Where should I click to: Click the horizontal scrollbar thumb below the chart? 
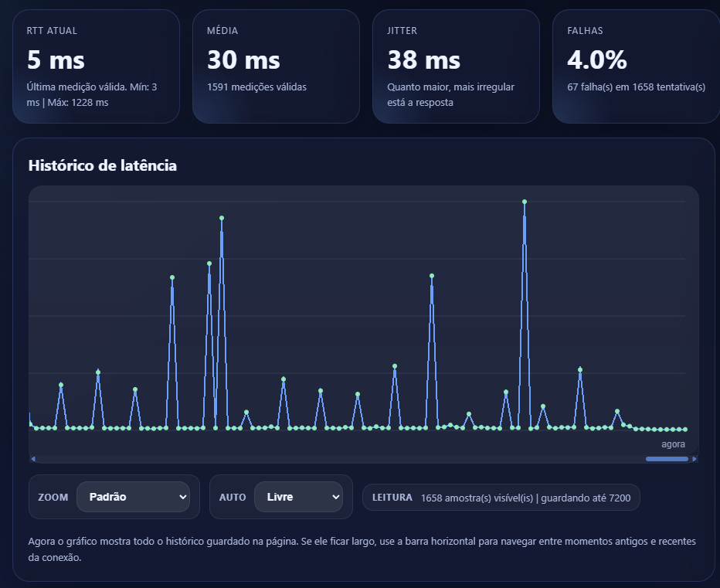(x=666, y=458)
